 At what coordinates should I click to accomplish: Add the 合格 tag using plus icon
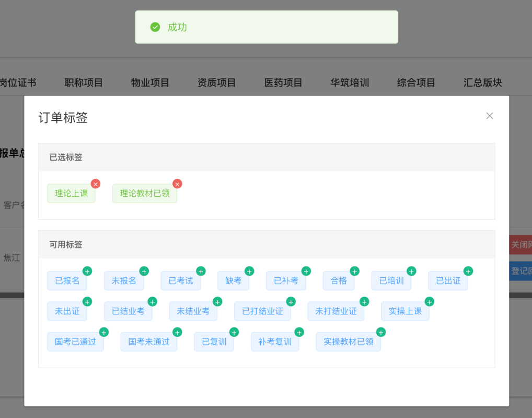point(354,271)
